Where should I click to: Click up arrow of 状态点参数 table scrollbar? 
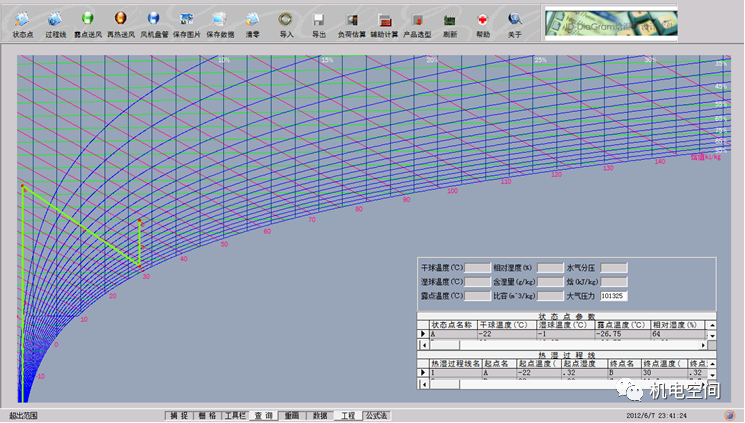(x=712, y=325)
